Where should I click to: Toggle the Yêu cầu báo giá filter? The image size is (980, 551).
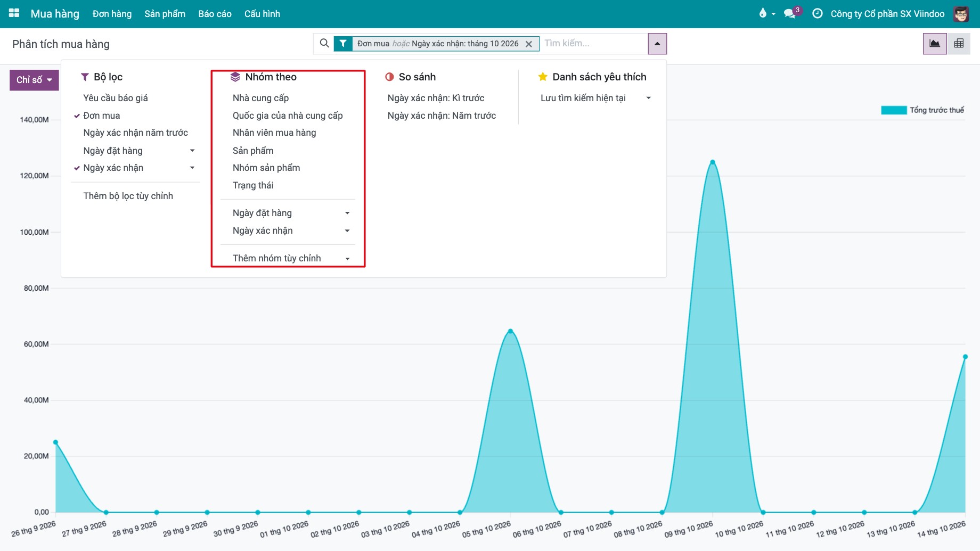coord(116,98)
